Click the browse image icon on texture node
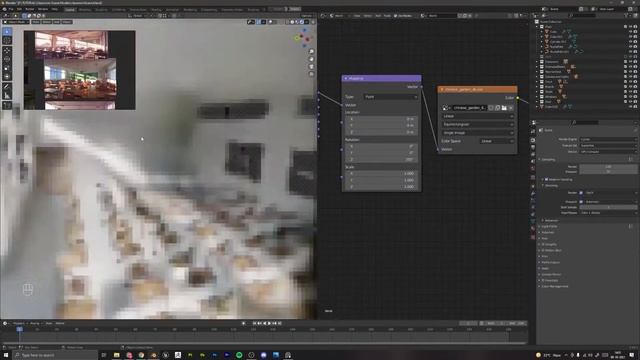Image resolution: width=640 pixels, height=360 pixels. tap(446, 108)
